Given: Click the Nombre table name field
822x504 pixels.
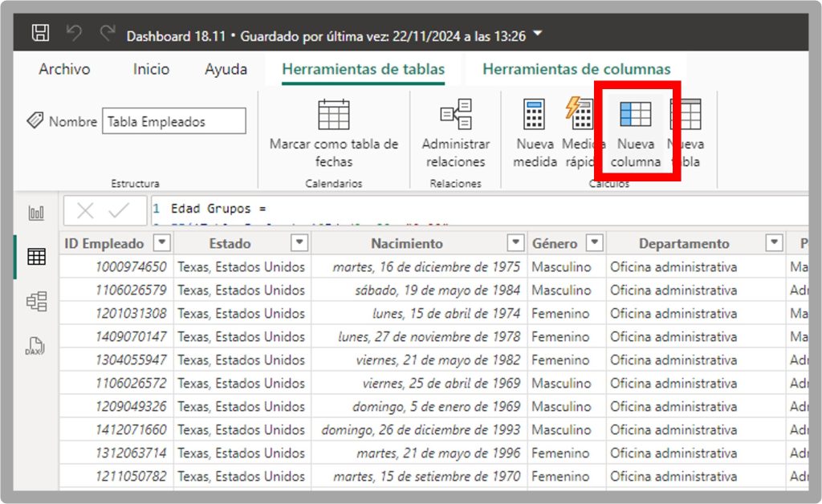Looking at the screenshot, I should [x=173, y=122].
